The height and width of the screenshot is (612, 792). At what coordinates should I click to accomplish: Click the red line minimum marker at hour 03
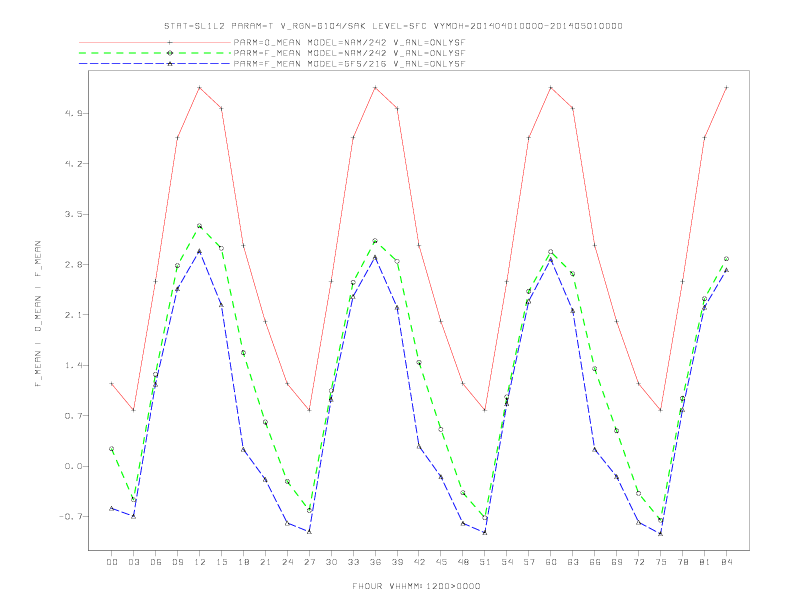click(x=133, y=410)
